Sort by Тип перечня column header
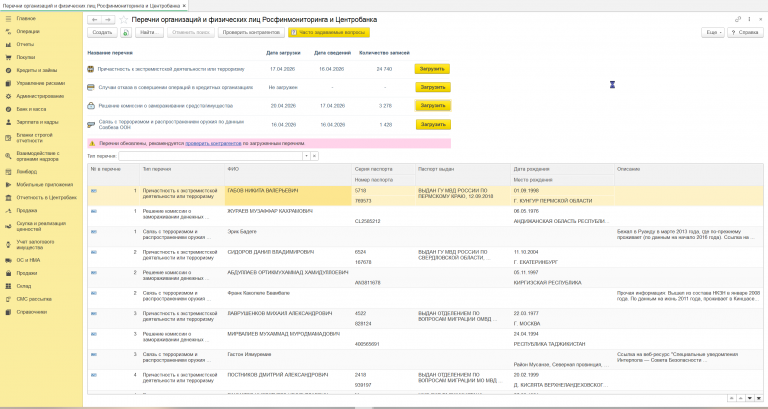This screenshot has width=768, height=409. 182,169
